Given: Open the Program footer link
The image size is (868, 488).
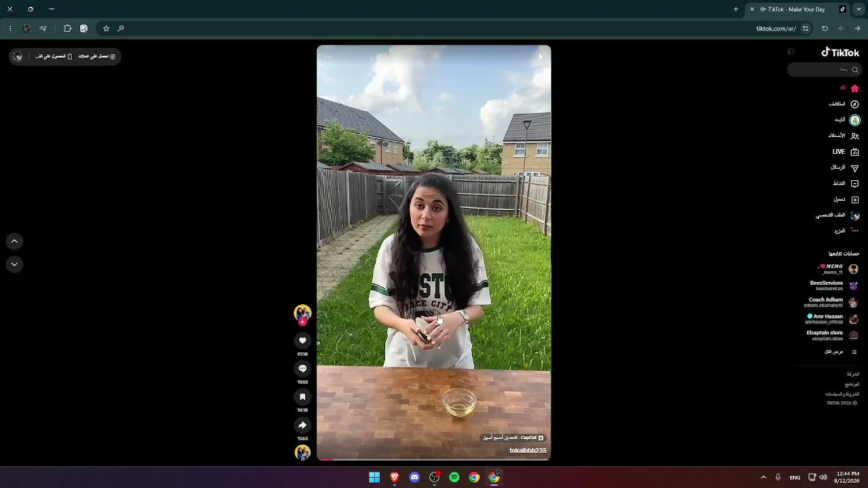Looking at the screenshot, I should coord(852,384).
